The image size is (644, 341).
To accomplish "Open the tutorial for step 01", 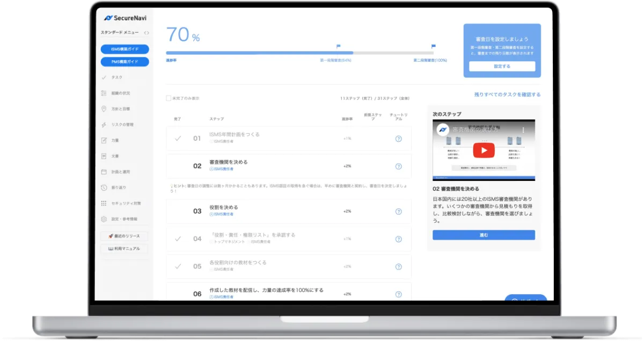I will [398, 138].
